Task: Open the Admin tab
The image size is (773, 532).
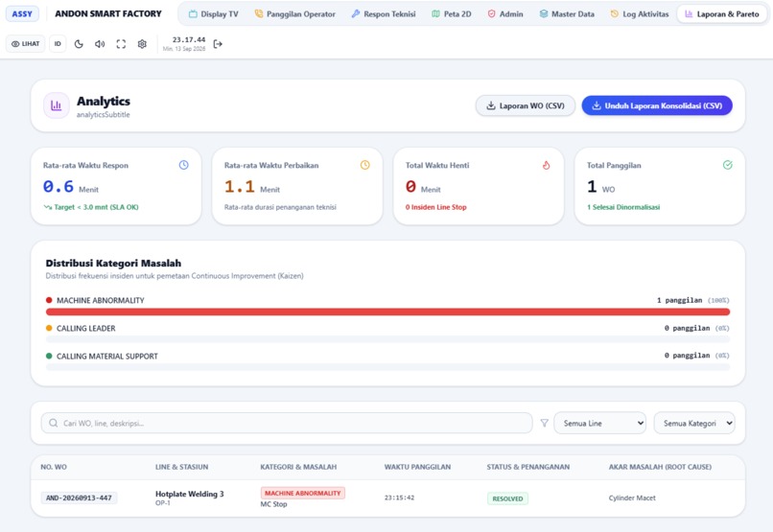Action: [505, 14]
